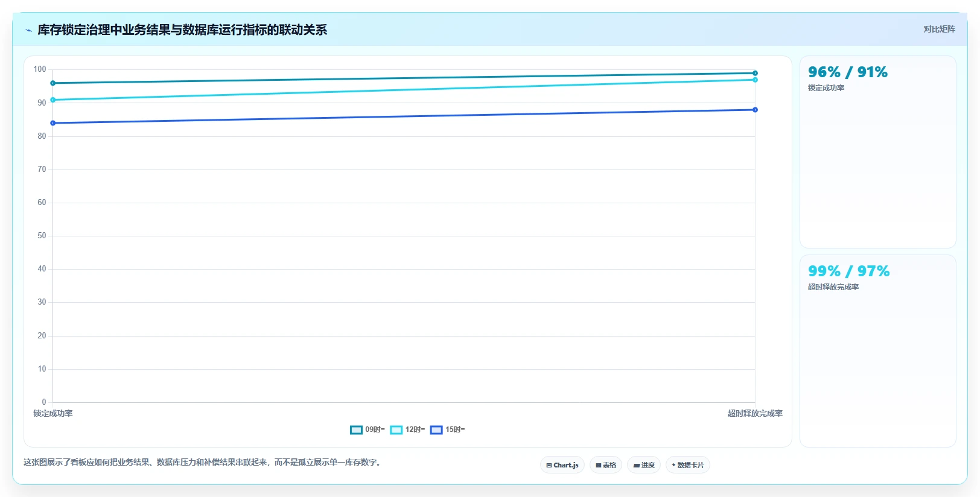Click the 12时 data point at 锁定成功率
Screen dimensions: 980x497
click(x=53, y=100)
